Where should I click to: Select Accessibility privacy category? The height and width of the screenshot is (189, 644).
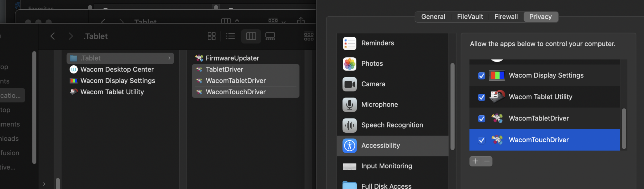[393, 146]
